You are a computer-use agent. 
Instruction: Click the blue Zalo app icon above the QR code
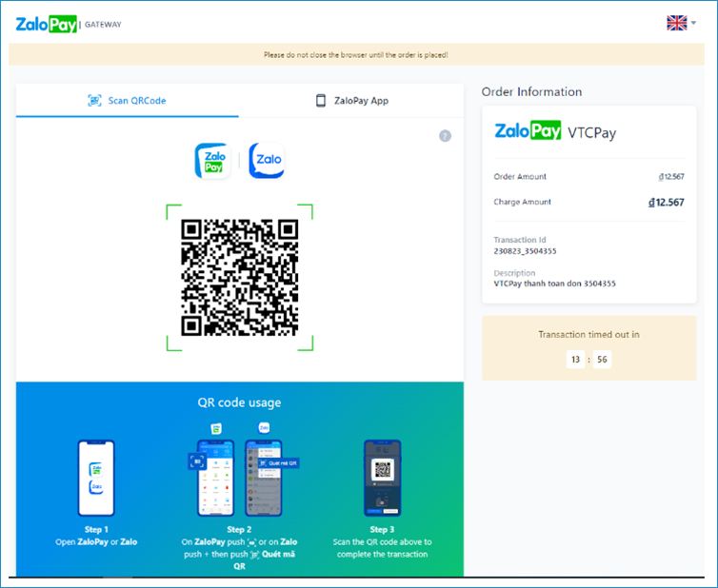pyautogui.click(x=267, y=161)
